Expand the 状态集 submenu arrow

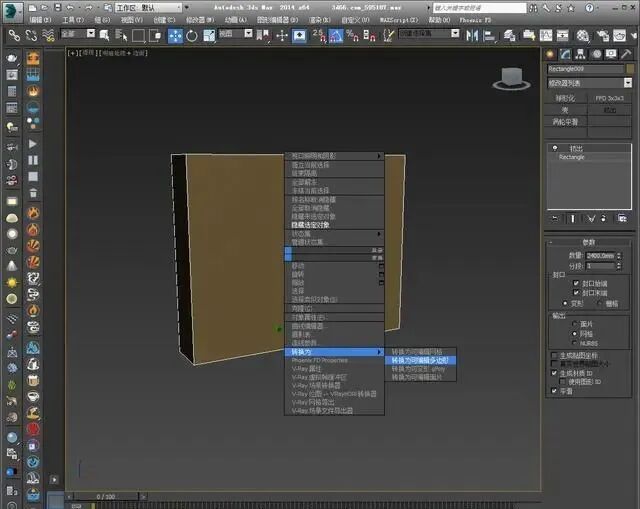click(379, 234)
